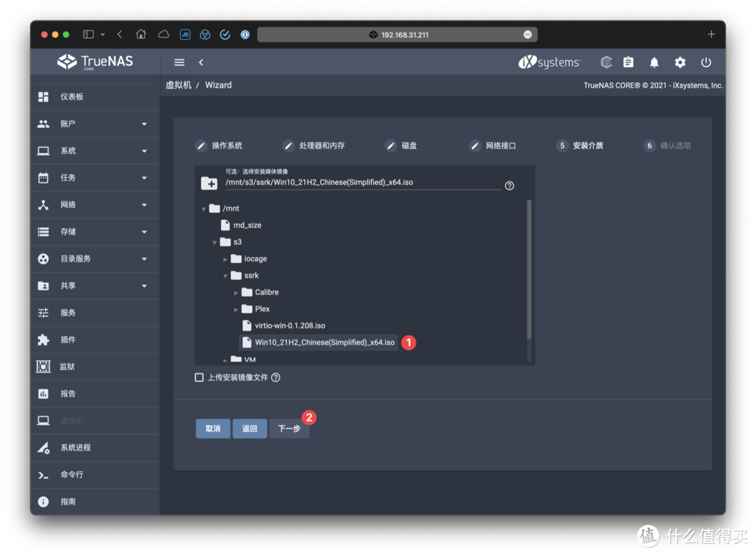Open the settings gear icon
This screenshot has width=756, height=555.
click(680, 62)
